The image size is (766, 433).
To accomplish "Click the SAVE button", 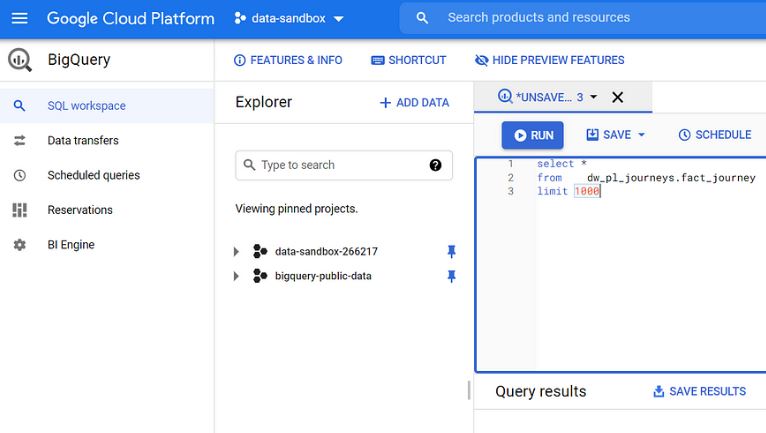I will pos(609,135).
